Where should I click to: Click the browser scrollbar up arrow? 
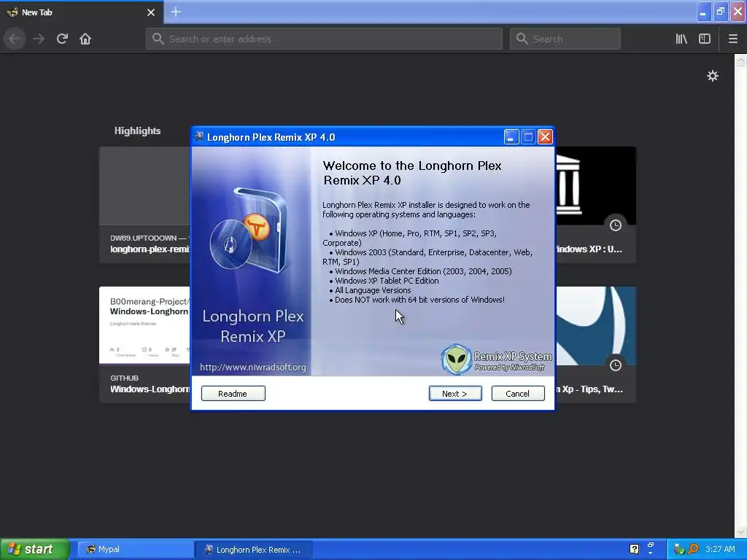[740, 61]
